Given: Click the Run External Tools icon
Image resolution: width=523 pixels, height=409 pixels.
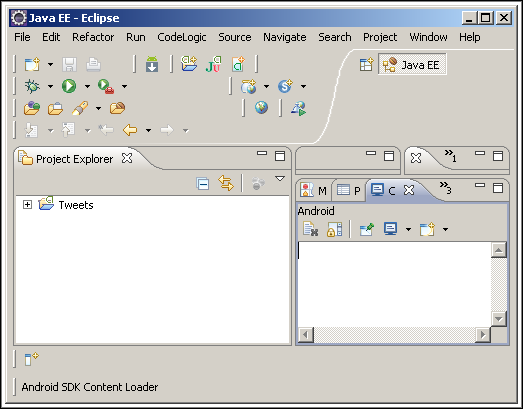Looking at the screenshot, I should click(x=106, y=86).
